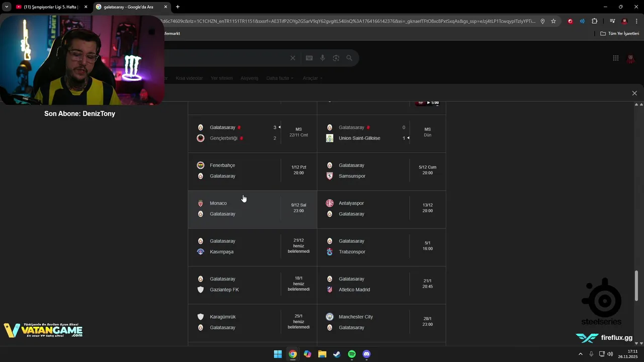Open location permission icon in address bar
The image size is (644, 362).
(x=542, y=21)
